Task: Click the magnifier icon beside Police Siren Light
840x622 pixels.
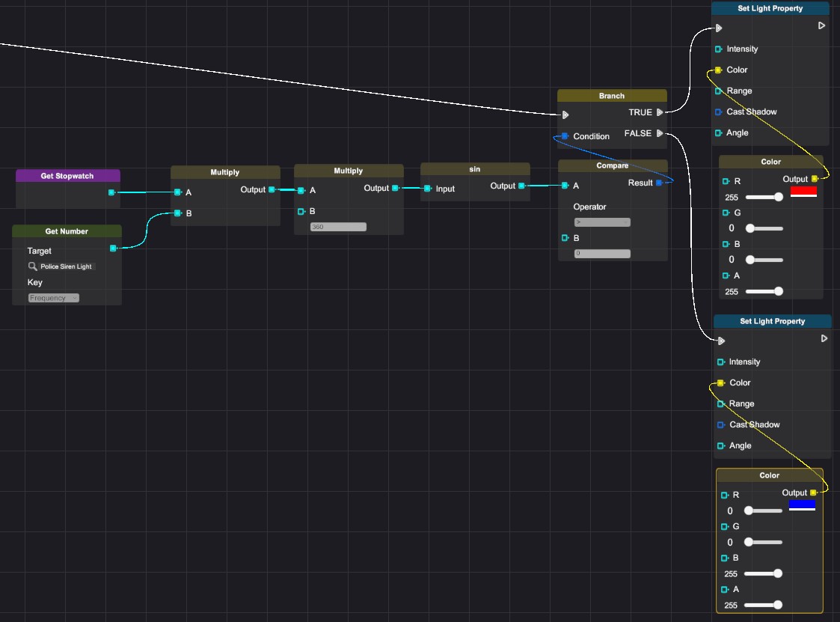Action: pyautogui.click(x=33, y=266)
